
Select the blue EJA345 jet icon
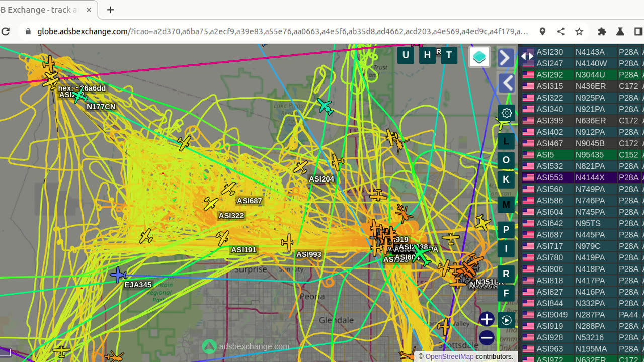click(118, 275)
